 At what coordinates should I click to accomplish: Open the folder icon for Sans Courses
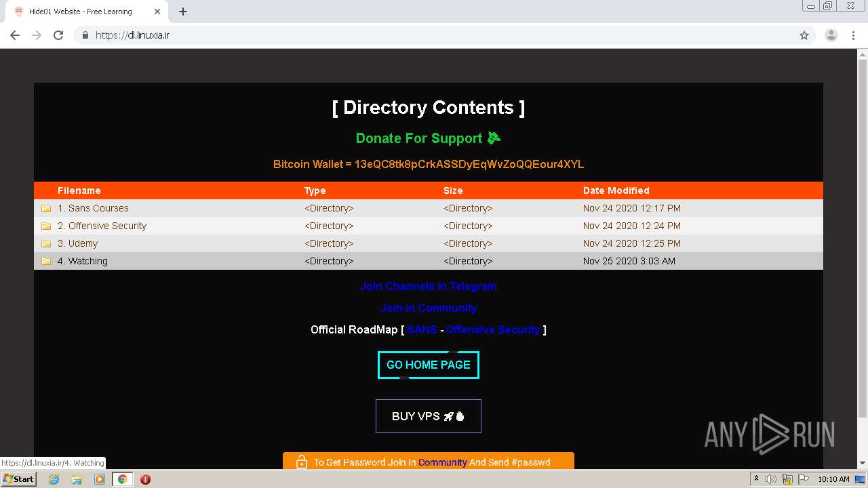pos(46,209)
